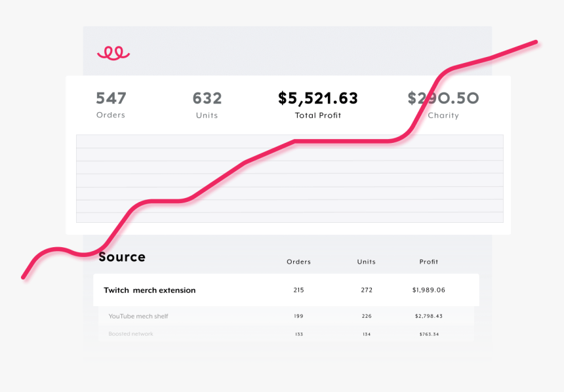The width and height of the screenshot is (564, 392).
Task: Click the pink squiggle logo icon
Action: [113, 53]
